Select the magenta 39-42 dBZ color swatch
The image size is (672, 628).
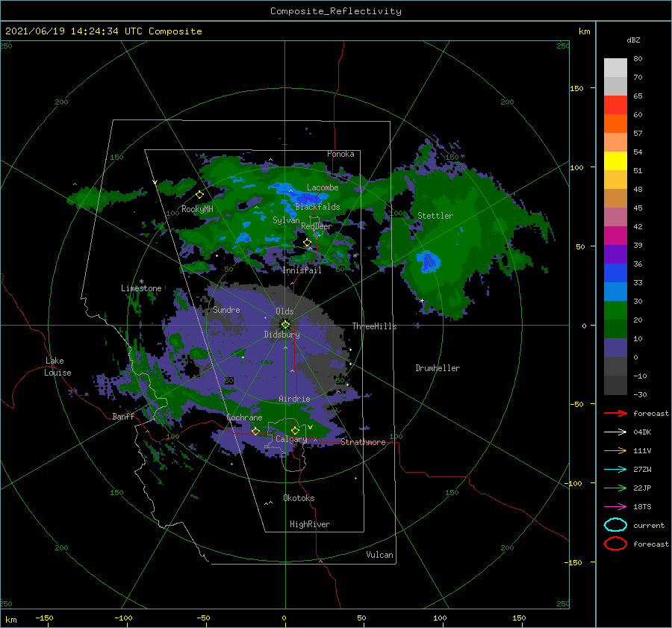click(615, 236)
